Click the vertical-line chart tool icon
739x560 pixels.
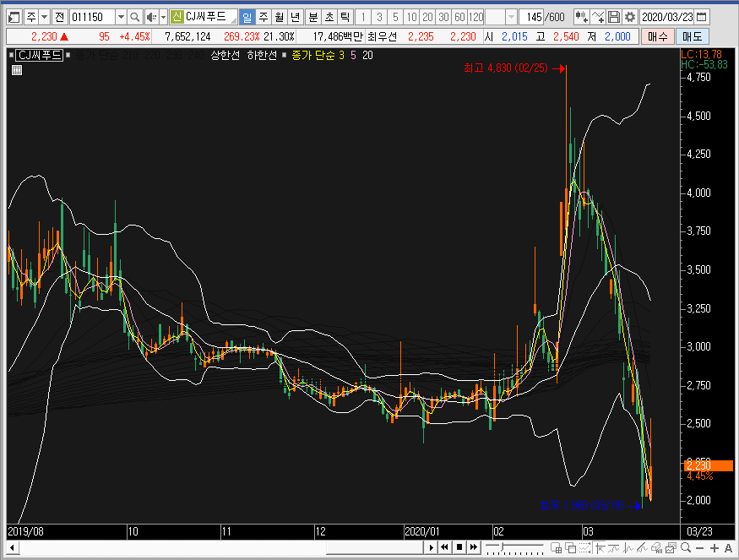(x=628, y=547)
